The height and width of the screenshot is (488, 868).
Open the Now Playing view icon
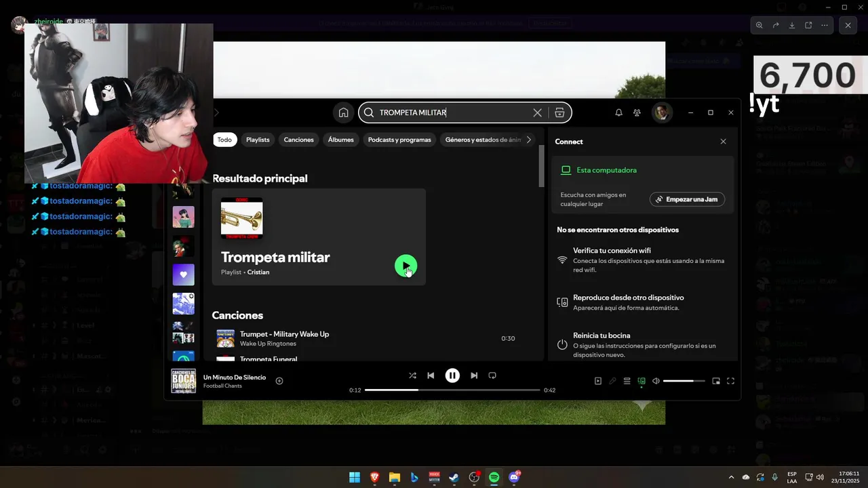point(598,381)
